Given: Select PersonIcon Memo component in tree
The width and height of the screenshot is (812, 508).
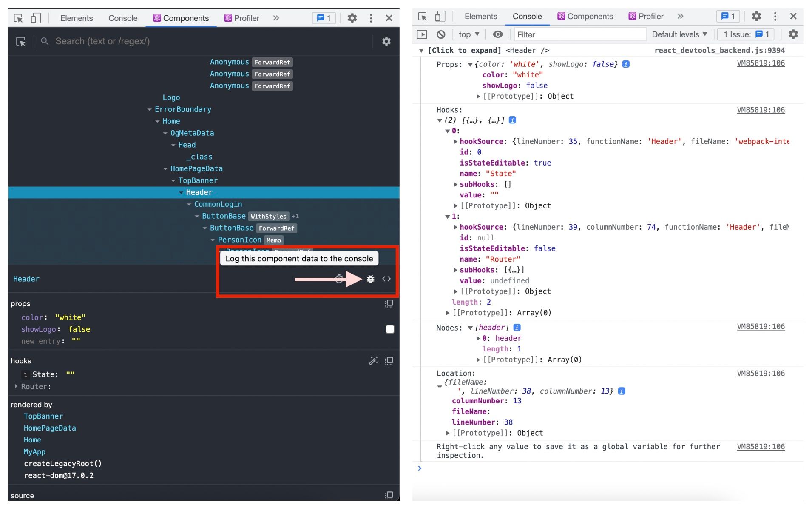Looking at the screenshot, I should click(239, 240).
